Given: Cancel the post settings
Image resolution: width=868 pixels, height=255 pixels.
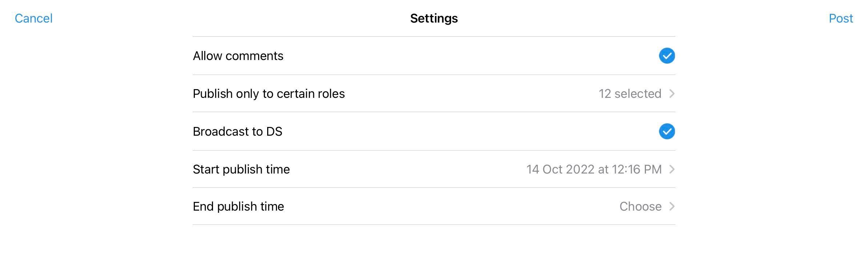Looking at the screenshot, I should point(33,18).
